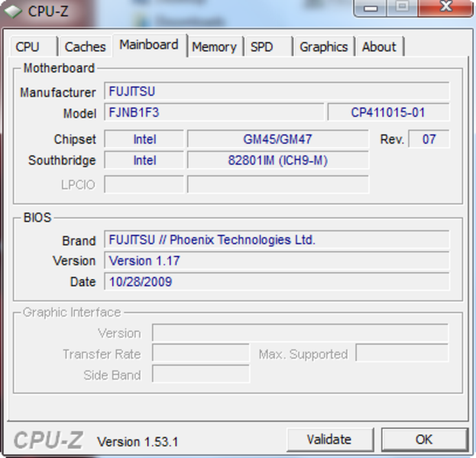Click the Rev. label
Viewport: 476px width, 458px height.
coord(392,140)
